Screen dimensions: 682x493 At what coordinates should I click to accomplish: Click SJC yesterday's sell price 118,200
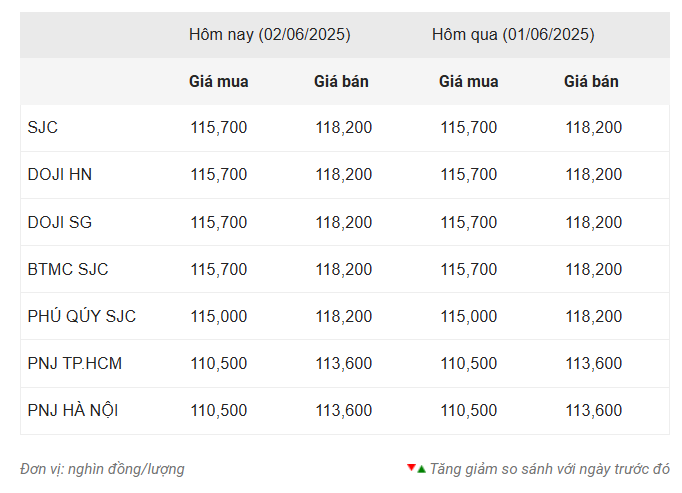click(594, 127)
